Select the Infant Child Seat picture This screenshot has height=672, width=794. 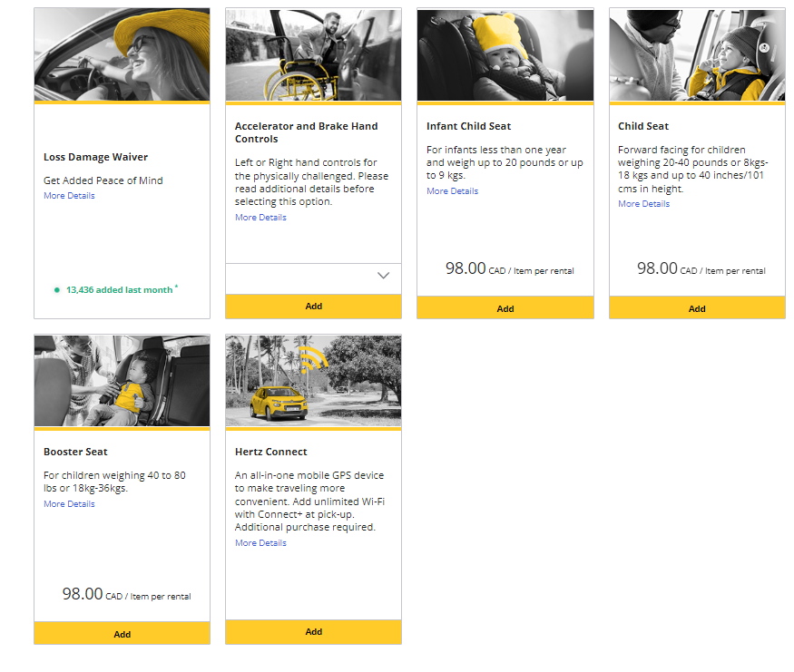pos(505,55)
